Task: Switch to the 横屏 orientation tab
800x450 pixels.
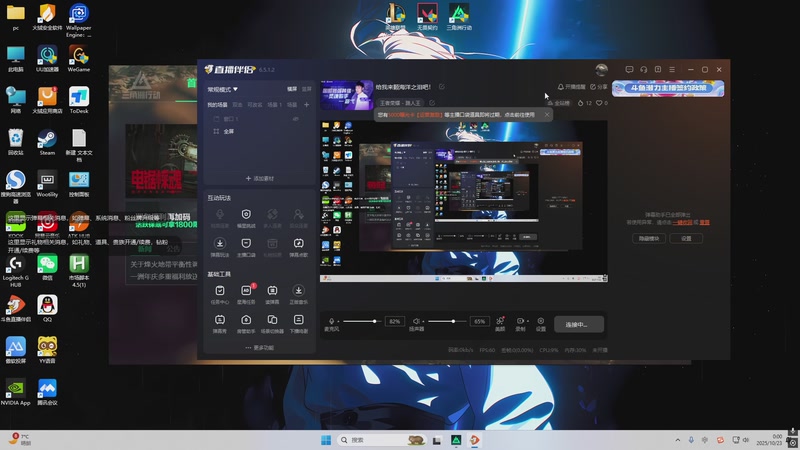Action: [292, 89]
